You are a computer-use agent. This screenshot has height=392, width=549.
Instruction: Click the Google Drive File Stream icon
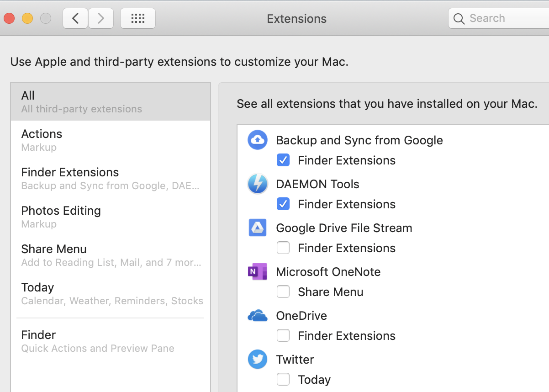tap(257, 228)
